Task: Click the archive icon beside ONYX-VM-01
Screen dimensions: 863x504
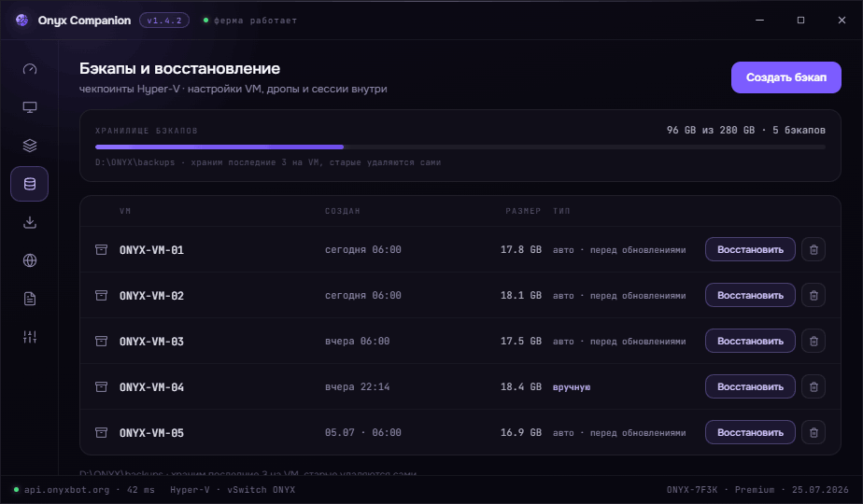Action: 101,250
